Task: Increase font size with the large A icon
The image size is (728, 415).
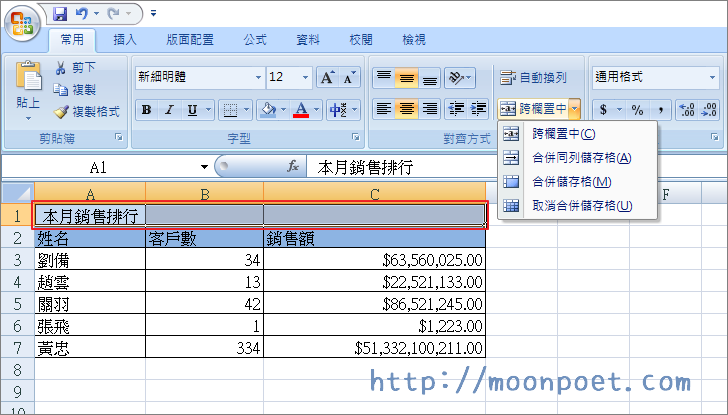Action: (x=327, y=77)
